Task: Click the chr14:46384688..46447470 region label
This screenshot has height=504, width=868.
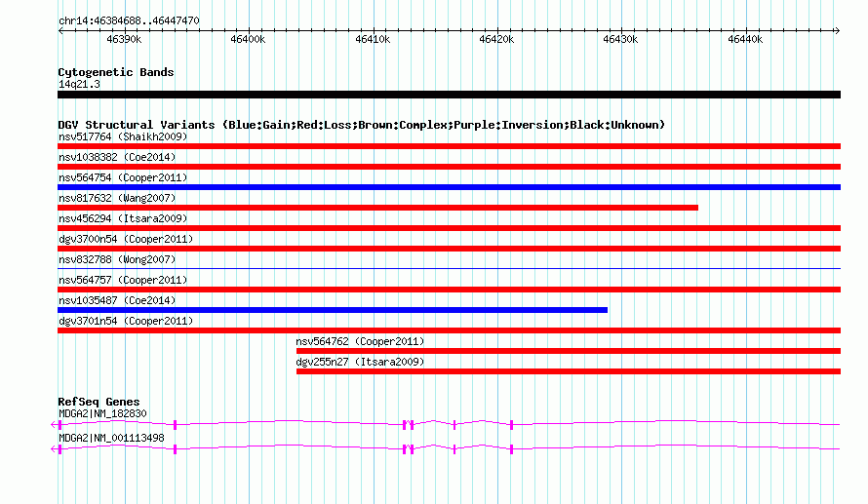Action: (x=129, y=20)
